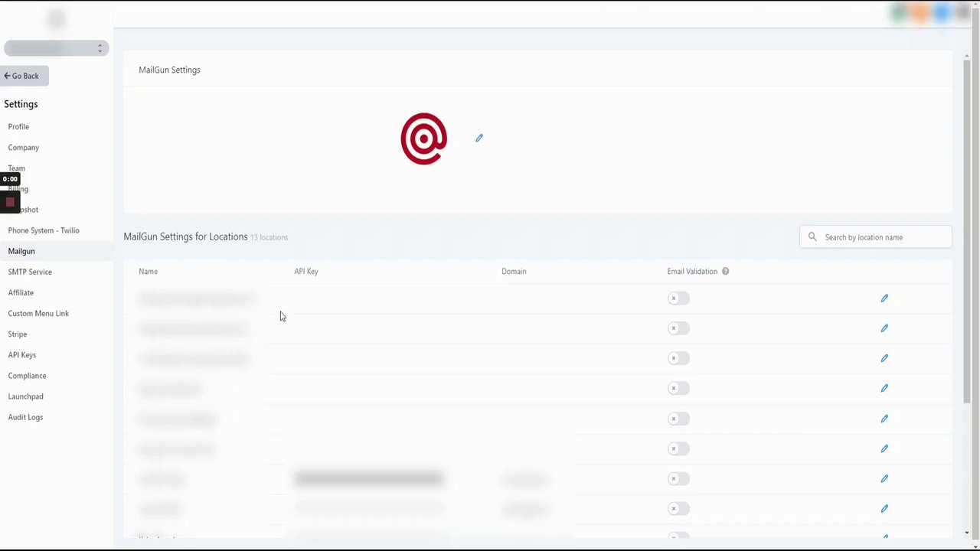Open Stripe settings in the sidebar

[18, 334]
